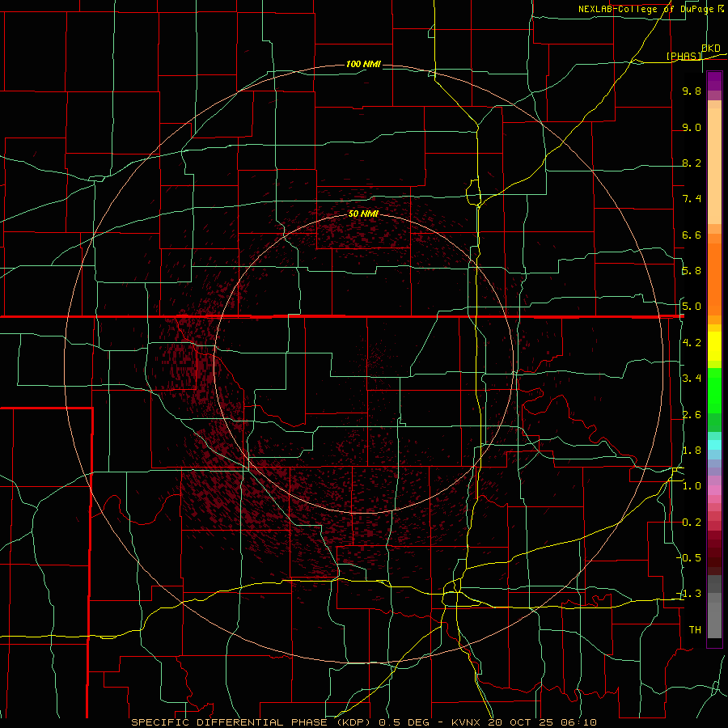Select the 5.8 value on the color scale

[692, 271]
